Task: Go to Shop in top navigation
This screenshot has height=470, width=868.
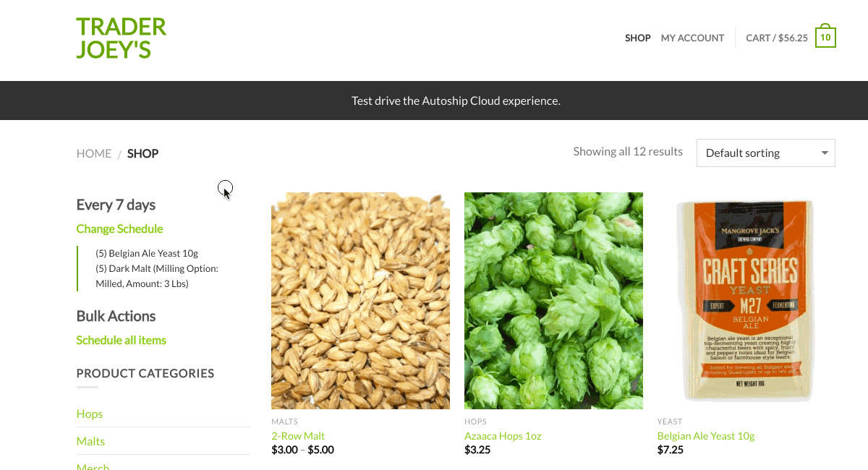Action: pyautogui.click(x=638, y=38)
